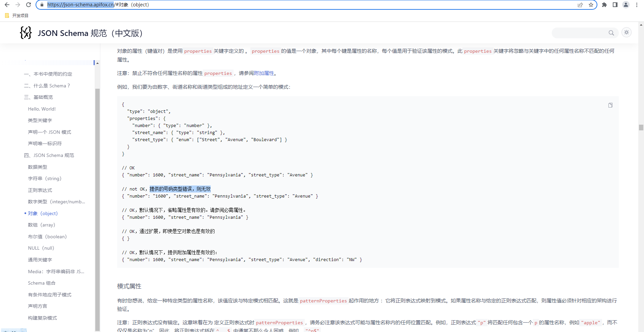Select 字符串（string）sidebar entry

(45, 178)
